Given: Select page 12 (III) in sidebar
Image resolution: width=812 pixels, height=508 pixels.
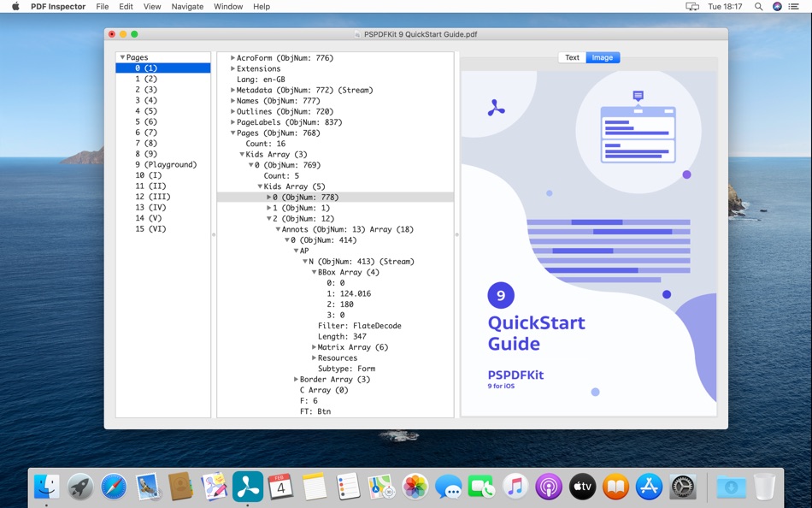Looking at the screenshot, I should click(163, 197).
